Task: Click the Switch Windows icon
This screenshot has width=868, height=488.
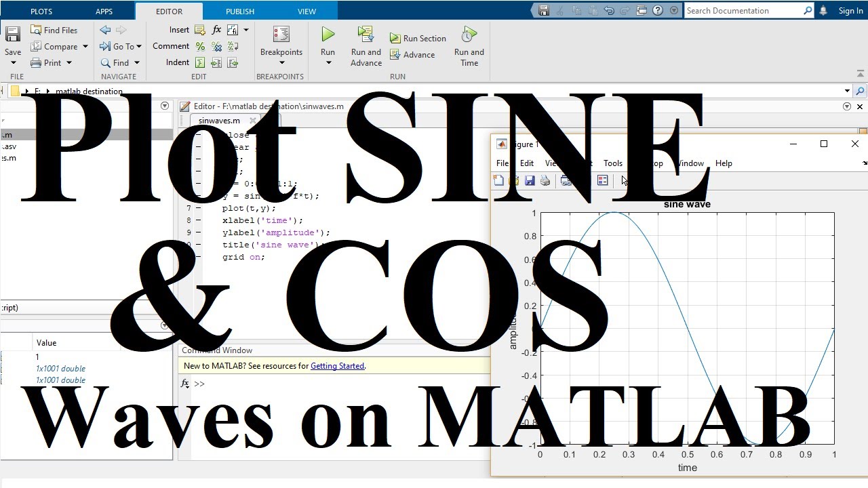Action: [642, 11]
